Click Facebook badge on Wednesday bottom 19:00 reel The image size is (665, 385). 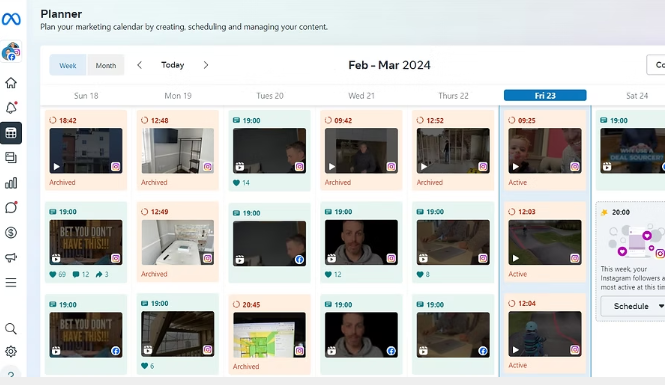pyautogui.click(x=391, y=351)
